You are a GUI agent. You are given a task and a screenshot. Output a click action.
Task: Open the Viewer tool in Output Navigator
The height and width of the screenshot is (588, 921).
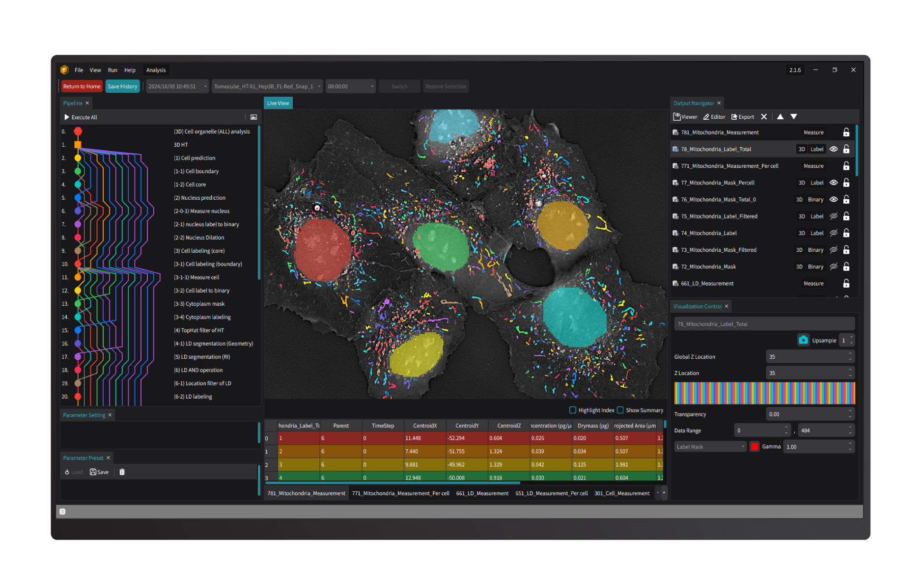685,117
